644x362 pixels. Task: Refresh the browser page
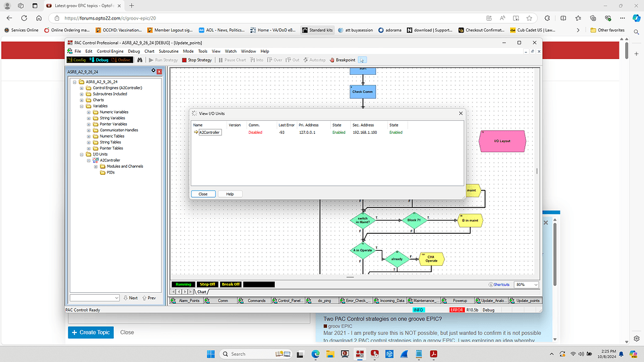(x=25, y=18)
